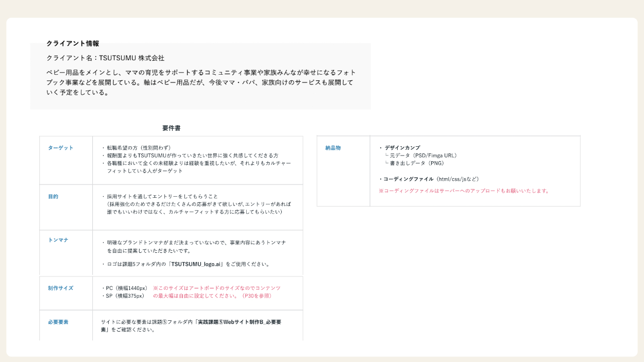Select the 目的 row label
This screenshot has height=362, width=644.
[53, 197]
